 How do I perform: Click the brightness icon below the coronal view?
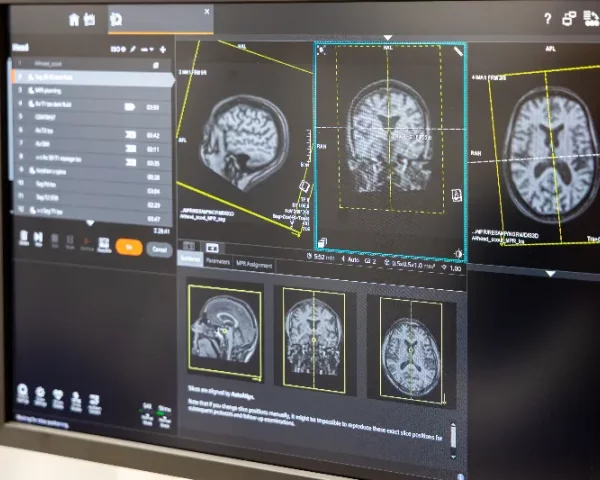(459, 254)
